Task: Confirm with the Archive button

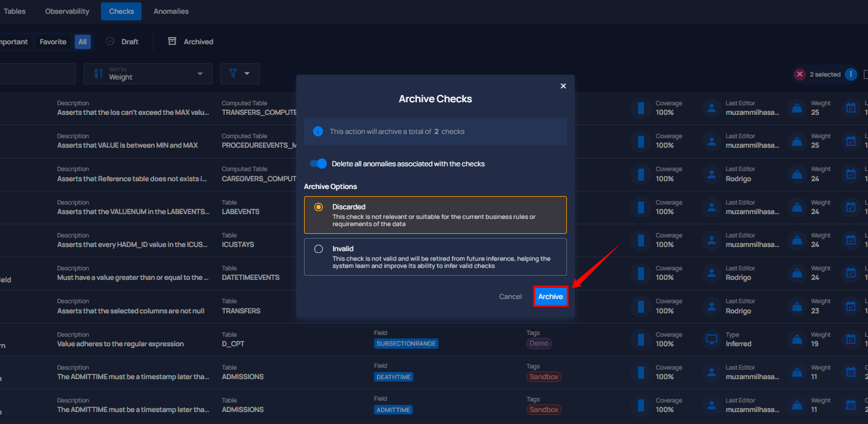Action: pyautogui.click(x=550, y=297)
